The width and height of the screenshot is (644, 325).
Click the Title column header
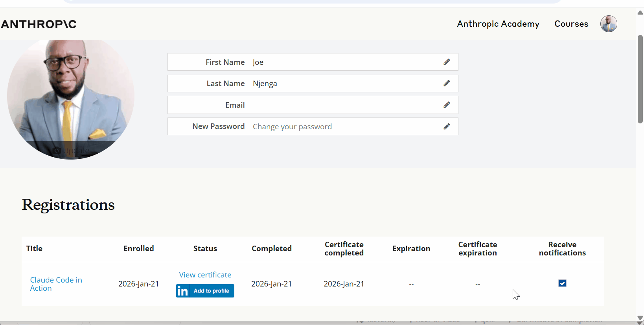click(34, 248)
